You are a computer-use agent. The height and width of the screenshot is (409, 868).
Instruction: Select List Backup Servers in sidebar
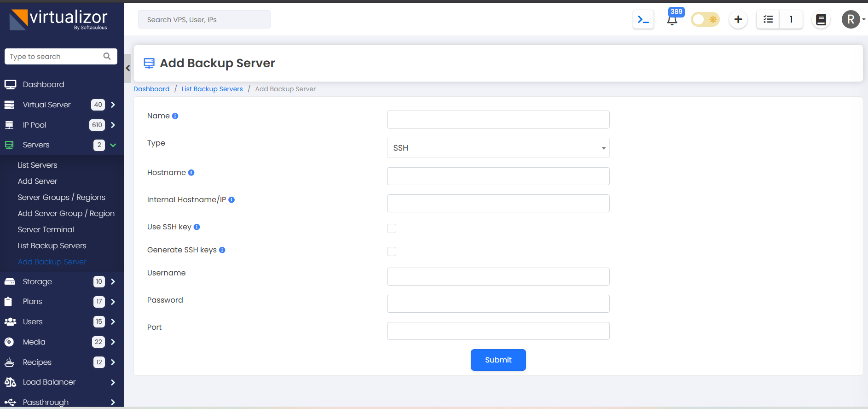click(52, 246)
